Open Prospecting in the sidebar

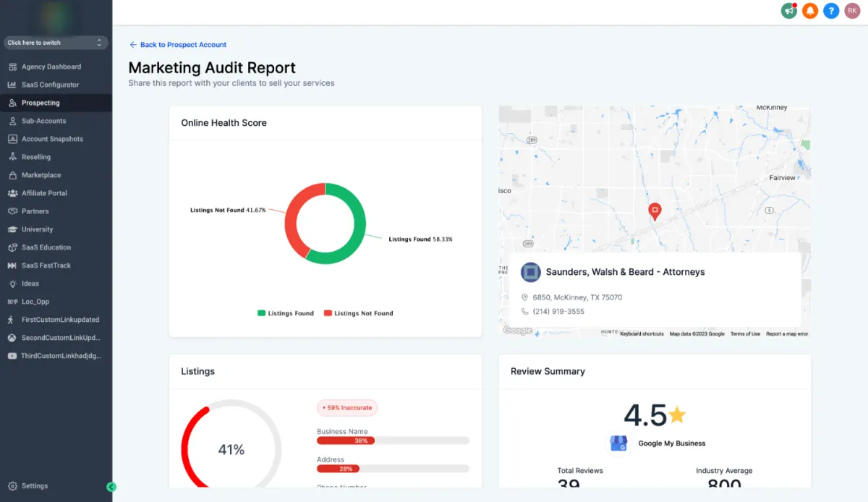[x=56, y=103]
